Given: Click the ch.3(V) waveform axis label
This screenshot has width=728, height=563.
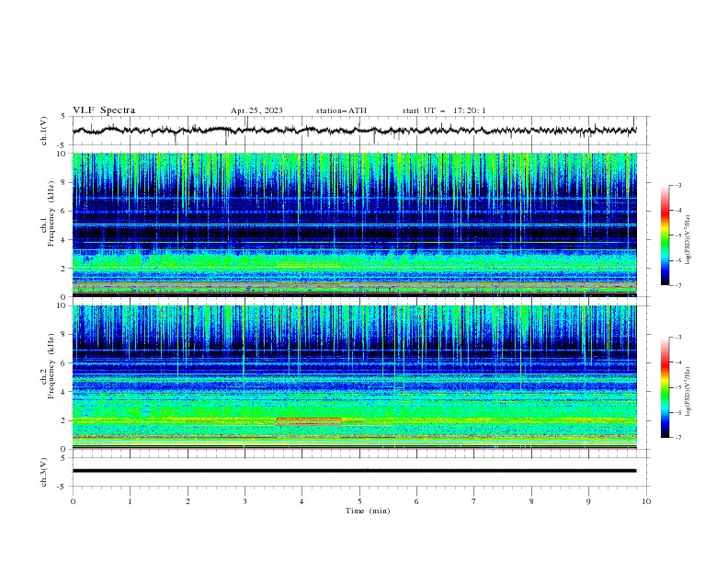Looking at the screenshot, I should click(x=44, y=472).
